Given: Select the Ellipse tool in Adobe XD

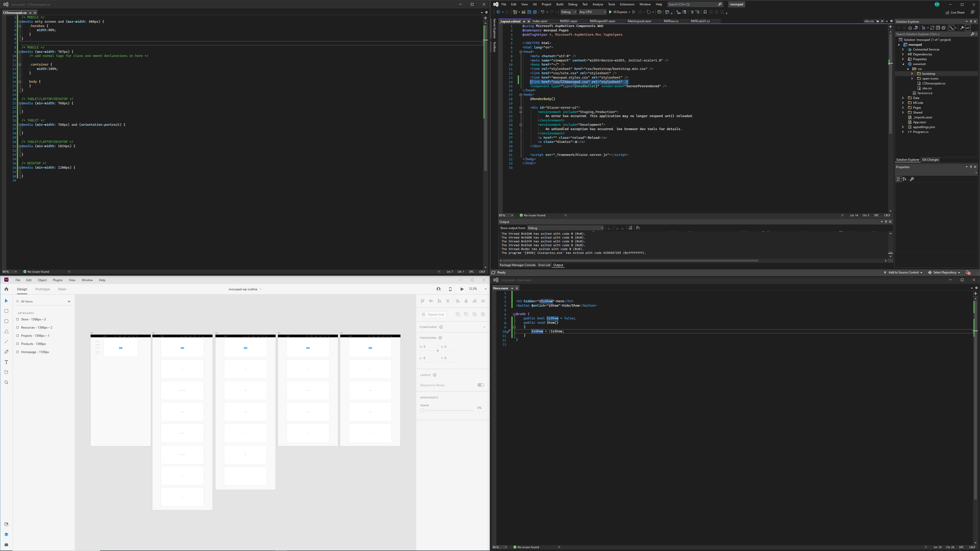Looking at the screenshot, I should pyautogui.click(x=6, y=321).
